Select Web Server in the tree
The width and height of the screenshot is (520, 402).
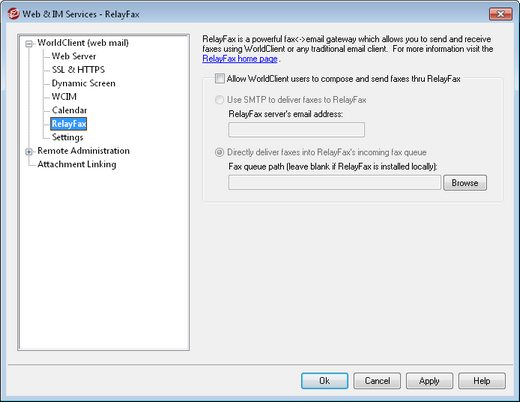point(74,56)
